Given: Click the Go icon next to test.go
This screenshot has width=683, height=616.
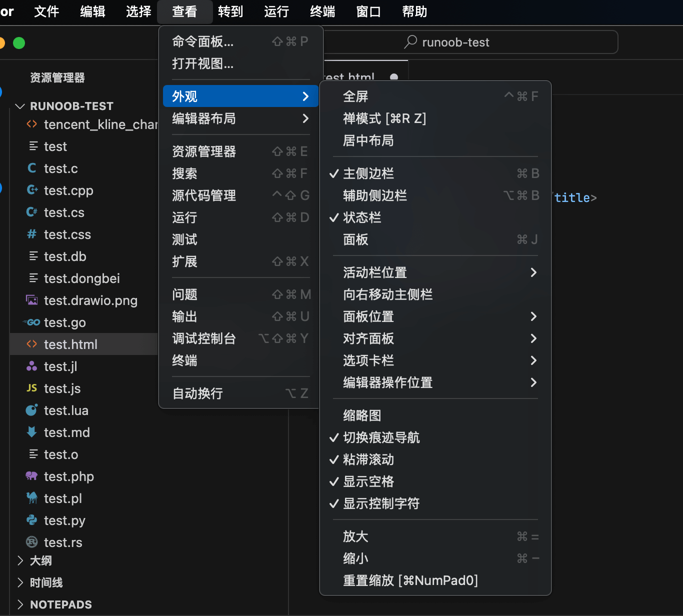Looking at the screenshot, I should [x=32, y=322].
